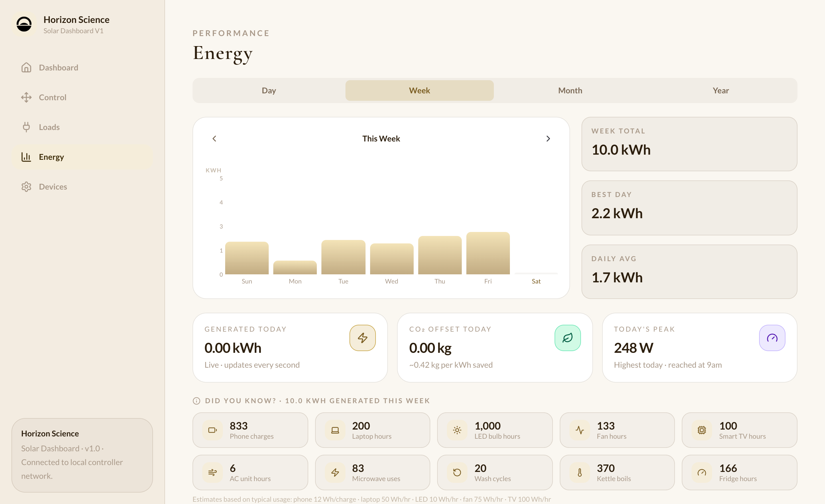Click the Tue bar in the chart

pos(343,257)
